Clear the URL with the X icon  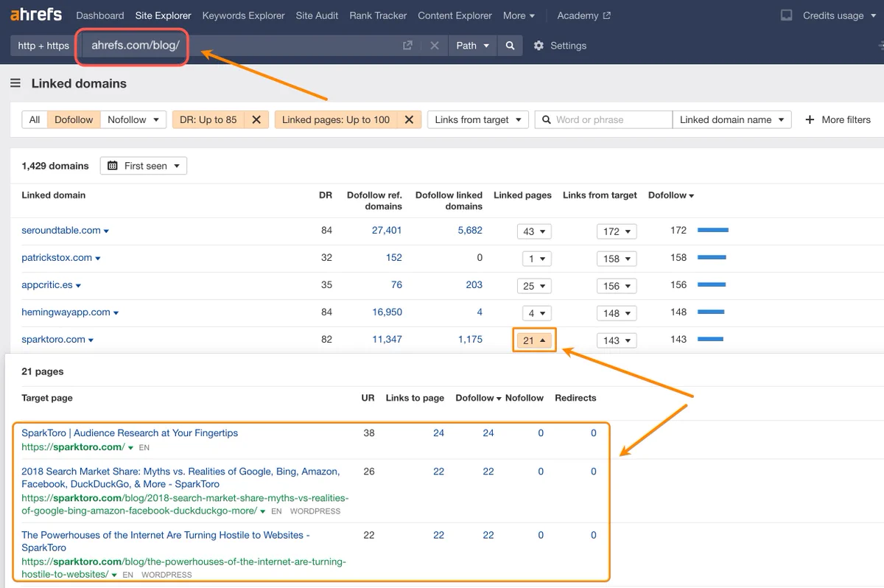pos(435,46)
